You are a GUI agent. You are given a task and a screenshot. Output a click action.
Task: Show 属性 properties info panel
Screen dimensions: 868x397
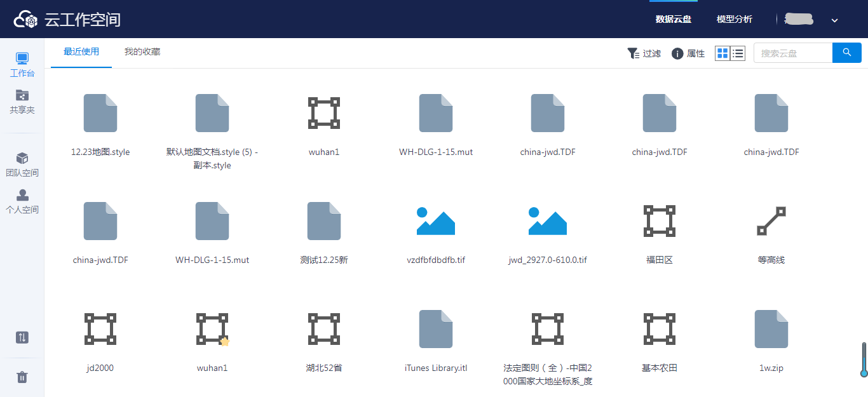pyautogui.click(x=688, y=53)
